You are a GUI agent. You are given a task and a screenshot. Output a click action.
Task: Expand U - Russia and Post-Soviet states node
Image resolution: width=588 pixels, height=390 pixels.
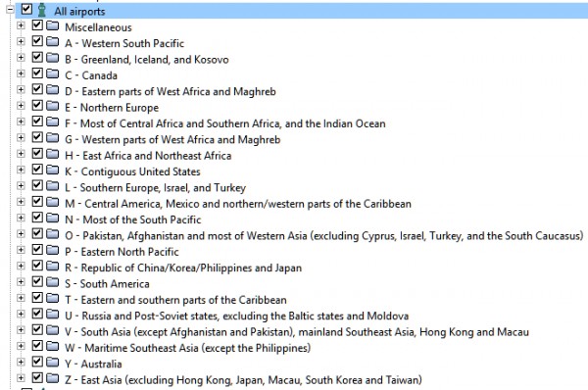tap(21, 314)
